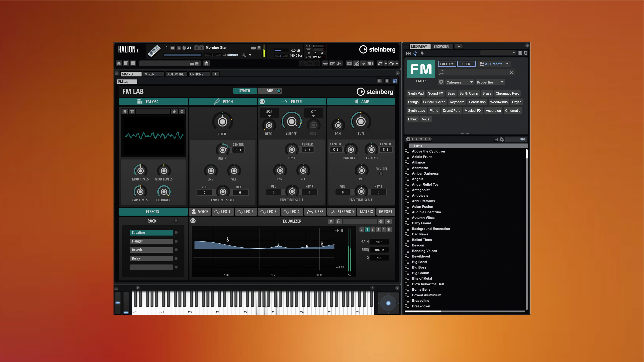Toggle the Equalizer power button

193,221
